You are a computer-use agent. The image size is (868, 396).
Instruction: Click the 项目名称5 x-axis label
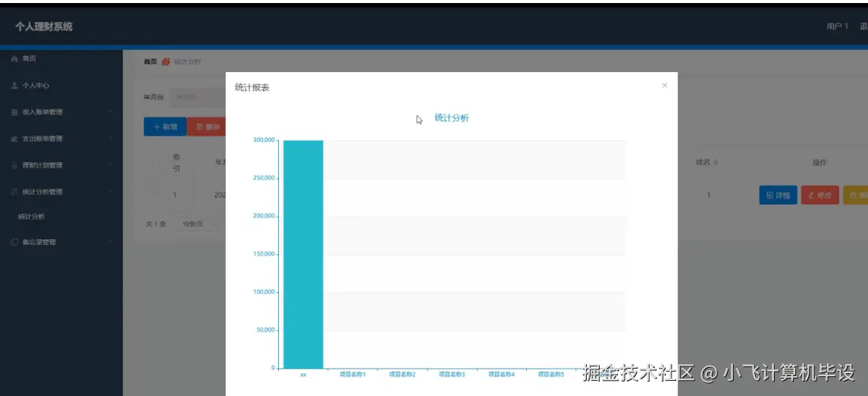click(x=551, y=375)
